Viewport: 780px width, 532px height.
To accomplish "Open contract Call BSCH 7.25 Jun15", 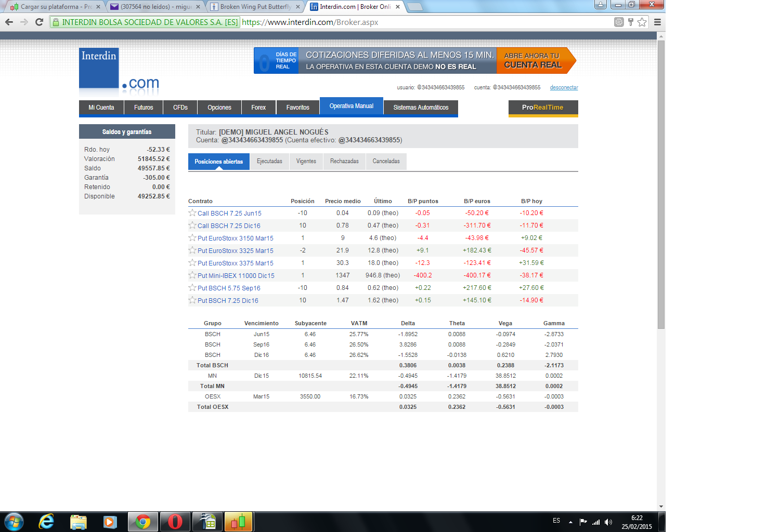I will [229, 213].
